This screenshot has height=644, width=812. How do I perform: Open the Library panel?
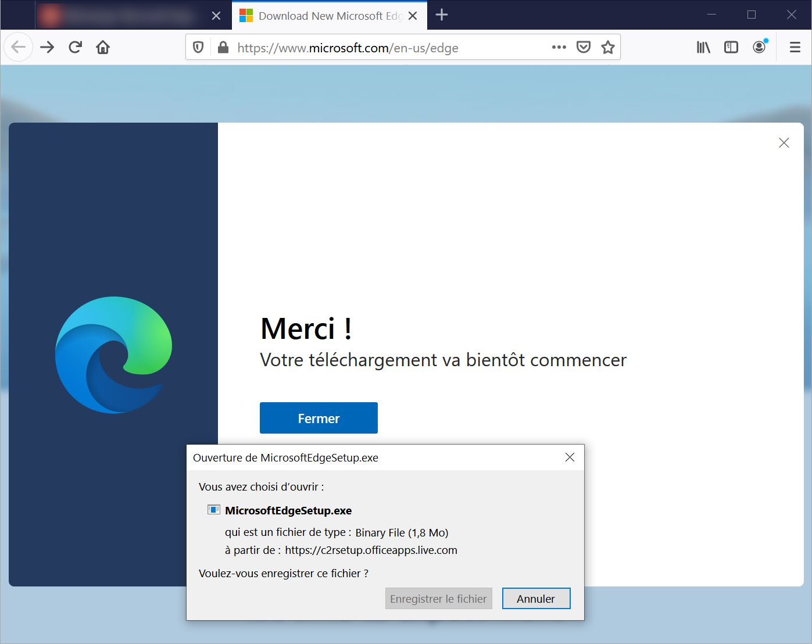pyautogui.click(x=703, y=46)
